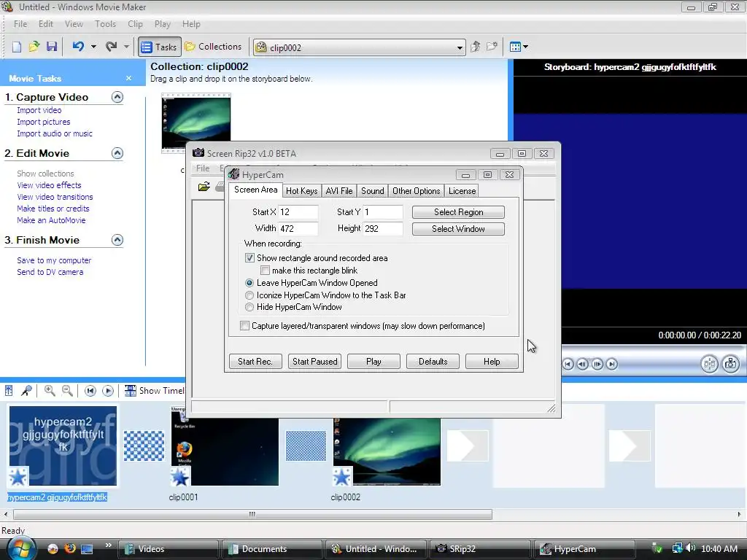Show the Collections pane
747x560 pixels.
(x=213, y=47)
